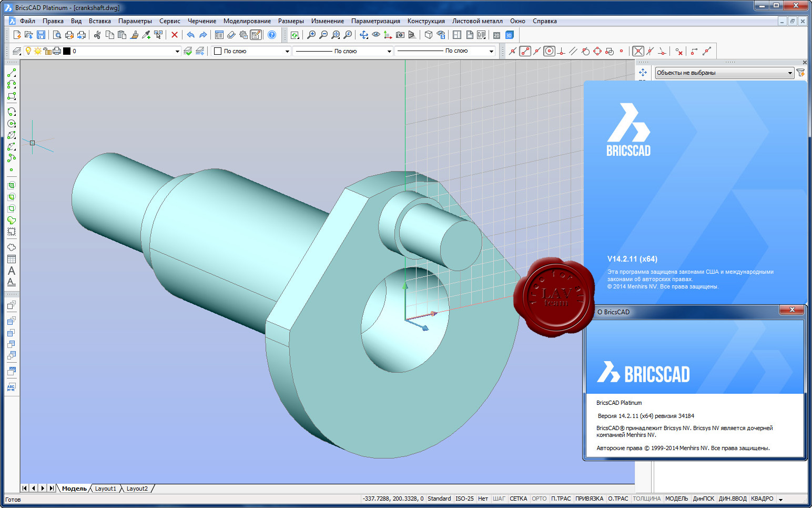Close the properties panel with X

[804, 62]
